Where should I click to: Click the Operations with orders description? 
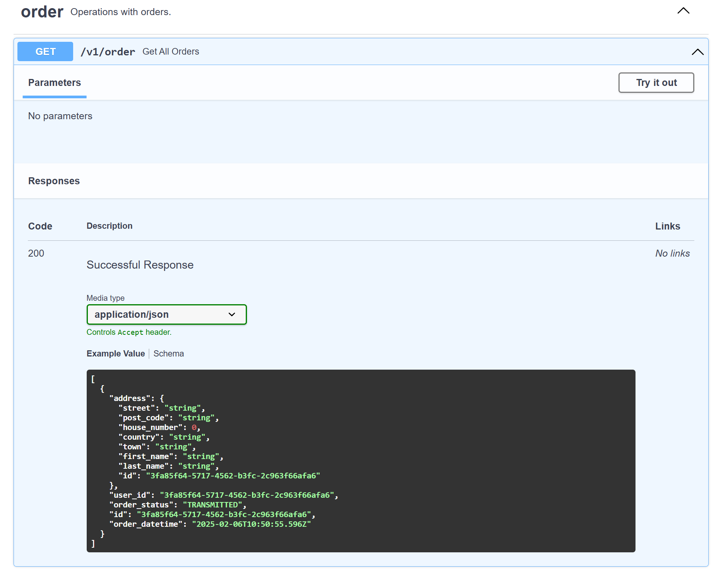[121, 12]
